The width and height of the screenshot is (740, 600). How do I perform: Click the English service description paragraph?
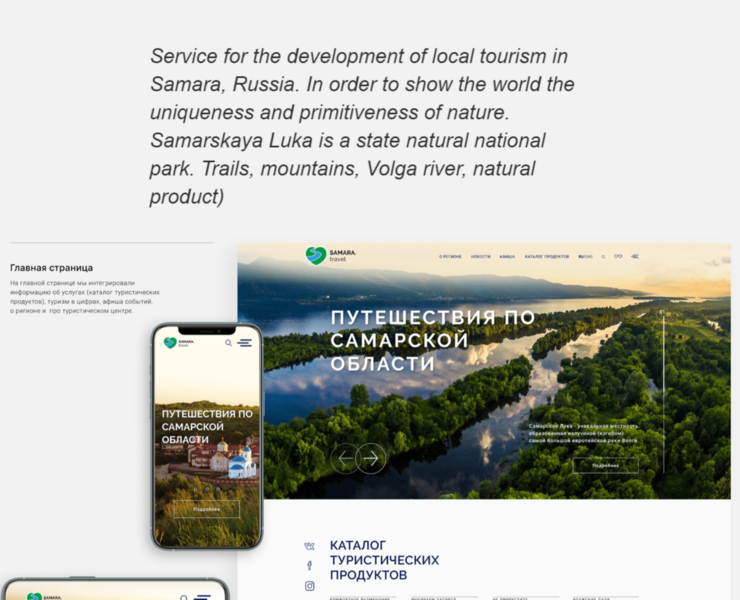(362, 127)
